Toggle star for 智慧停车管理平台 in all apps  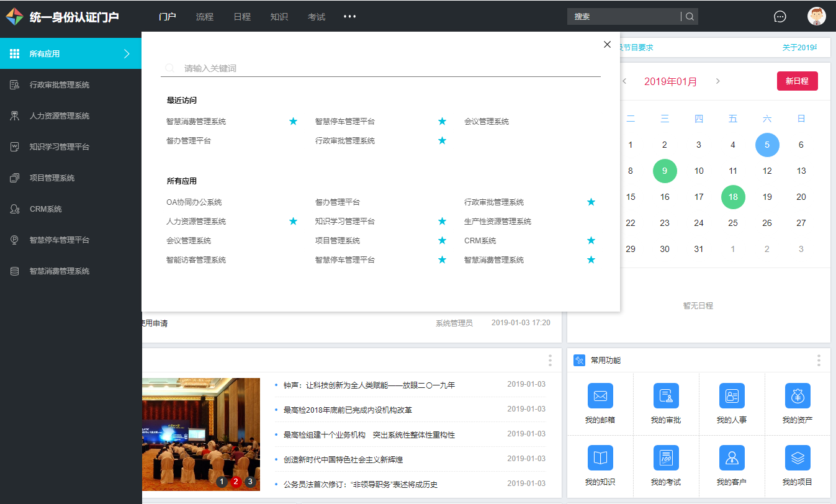click(x=442, y=259)
